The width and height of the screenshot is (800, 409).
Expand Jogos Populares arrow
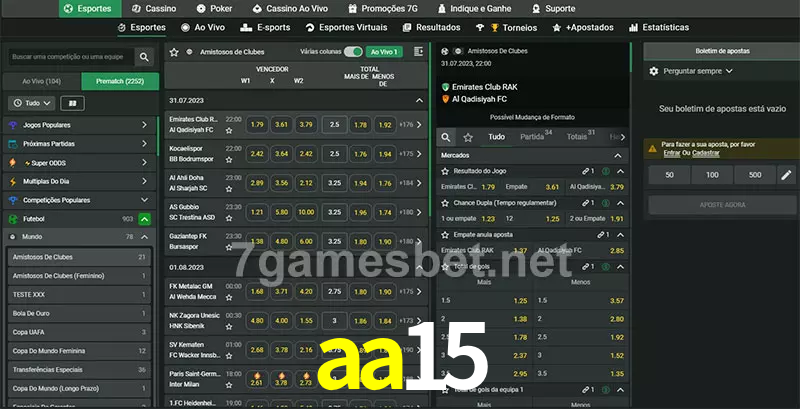144,125
